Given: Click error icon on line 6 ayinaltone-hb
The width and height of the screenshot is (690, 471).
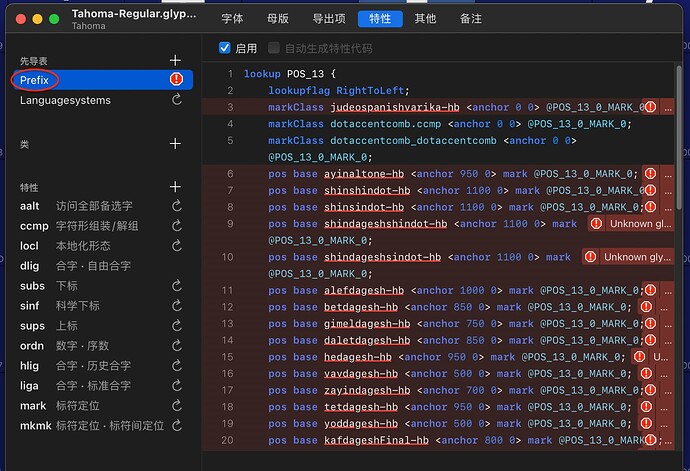Looking at the screenshot, I should (x=650, y=174).
